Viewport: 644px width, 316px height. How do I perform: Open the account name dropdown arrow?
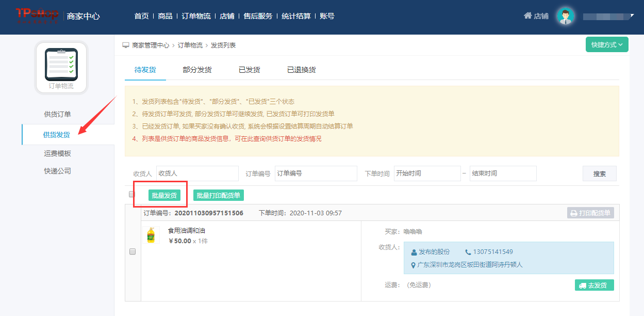pos(632,16)
